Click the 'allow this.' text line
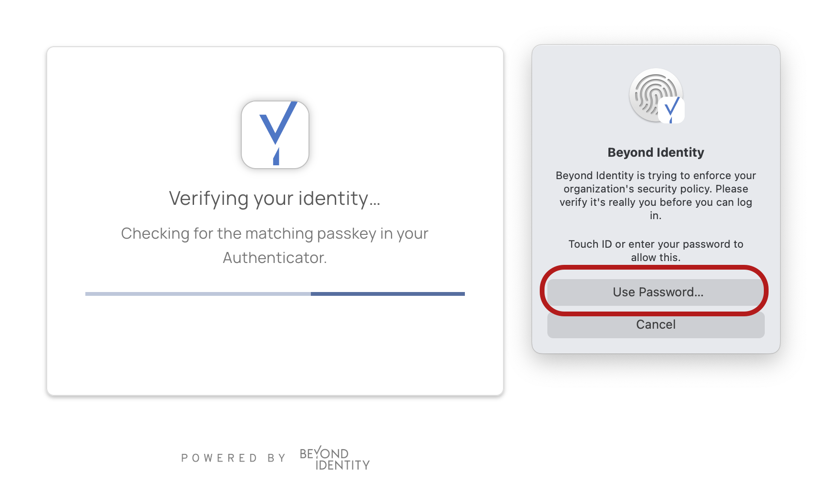Viewport: 822px width, 504px height. 656,258
